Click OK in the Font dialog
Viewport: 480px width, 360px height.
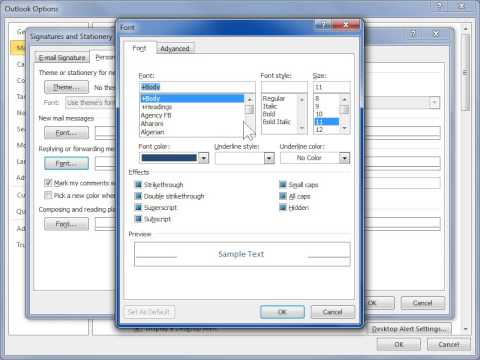(282, 312)
